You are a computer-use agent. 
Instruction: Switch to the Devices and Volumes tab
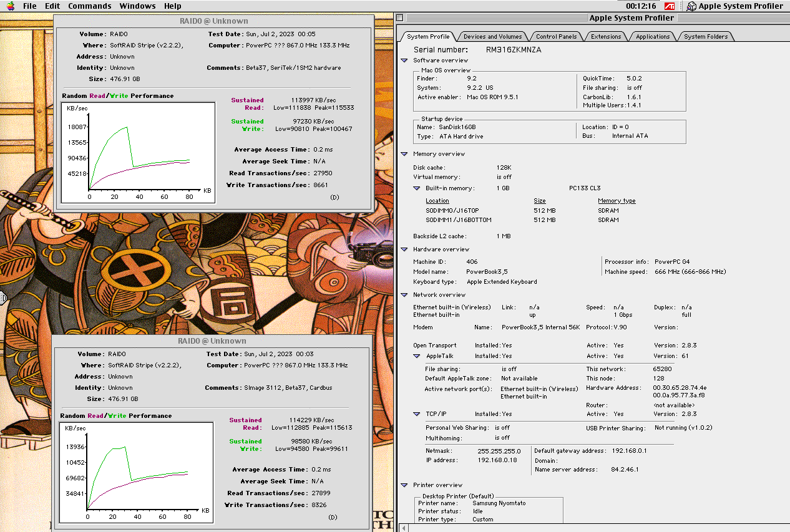tap(492, 36)
